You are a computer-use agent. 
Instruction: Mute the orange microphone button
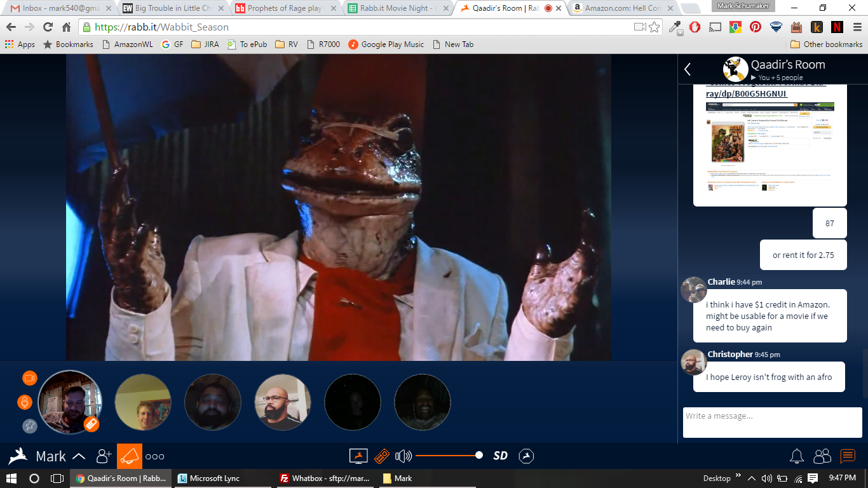[25, 402]
